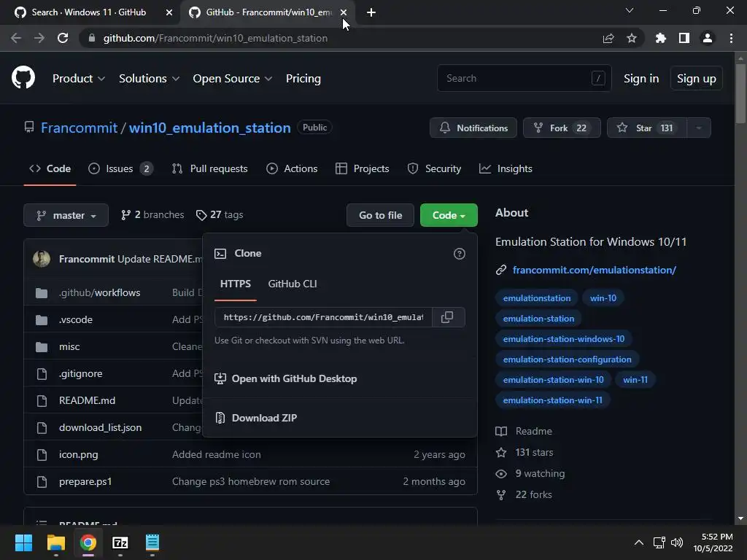747x560 pixels.
Task: Click the eye icon next to 9 watching
Action: (x=501, y=474)
